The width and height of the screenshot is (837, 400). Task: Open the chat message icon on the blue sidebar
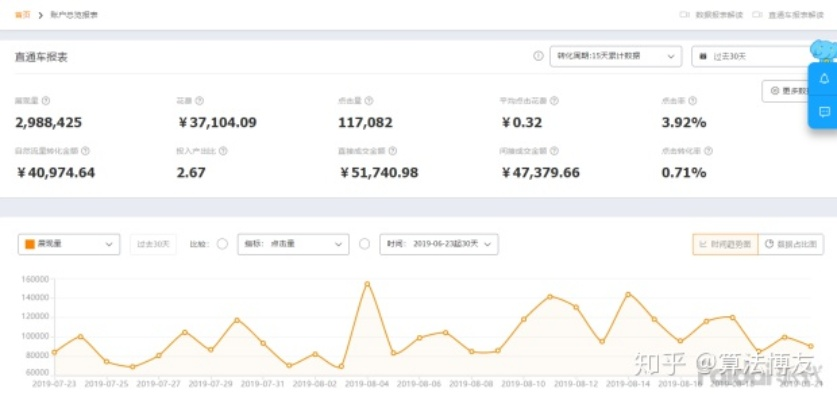[824, 112]
